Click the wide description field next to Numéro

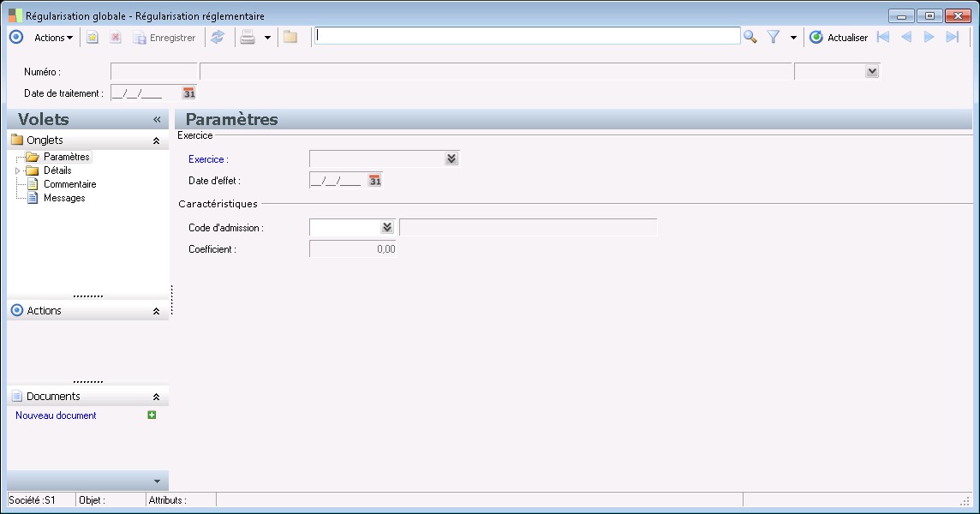[x=496, y=71]
